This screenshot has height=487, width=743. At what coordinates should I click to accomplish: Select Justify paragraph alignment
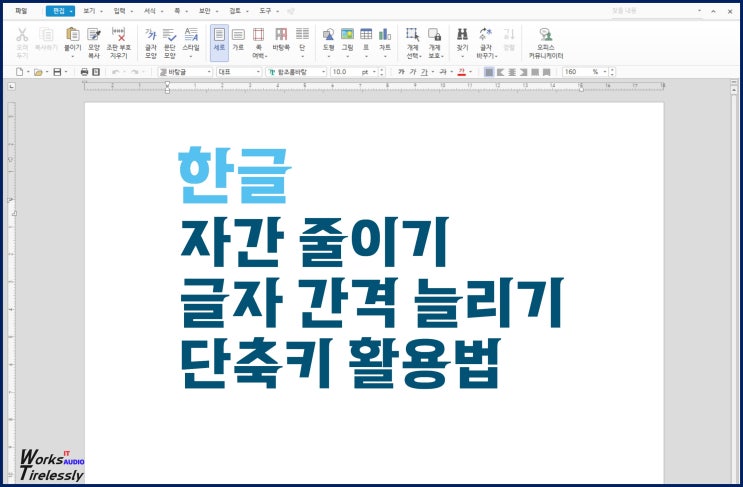tap(489, 72)
